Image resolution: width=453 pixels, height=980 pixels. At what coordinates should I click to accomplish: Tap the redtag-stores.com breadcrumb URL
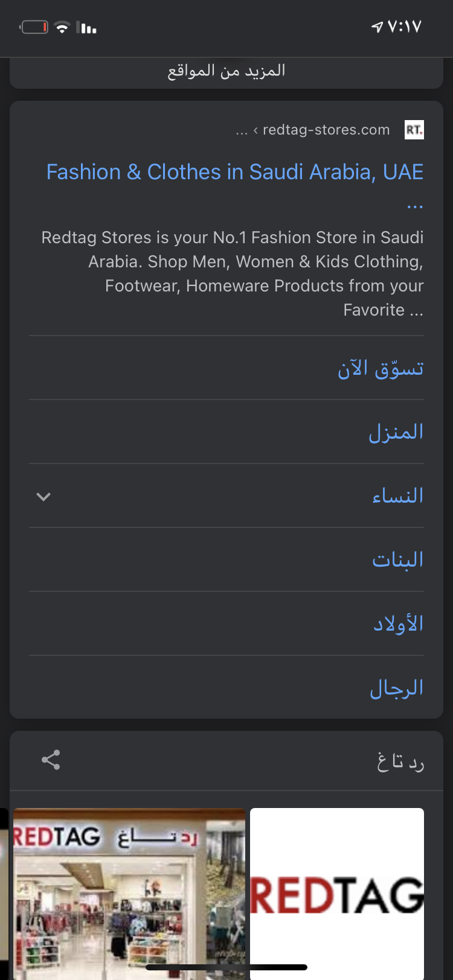click(x=326, y=130)
